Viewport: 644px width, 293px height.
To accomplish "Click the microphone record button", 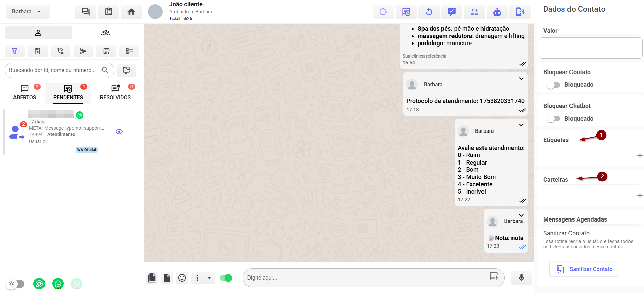I will (x=521, y=277).
